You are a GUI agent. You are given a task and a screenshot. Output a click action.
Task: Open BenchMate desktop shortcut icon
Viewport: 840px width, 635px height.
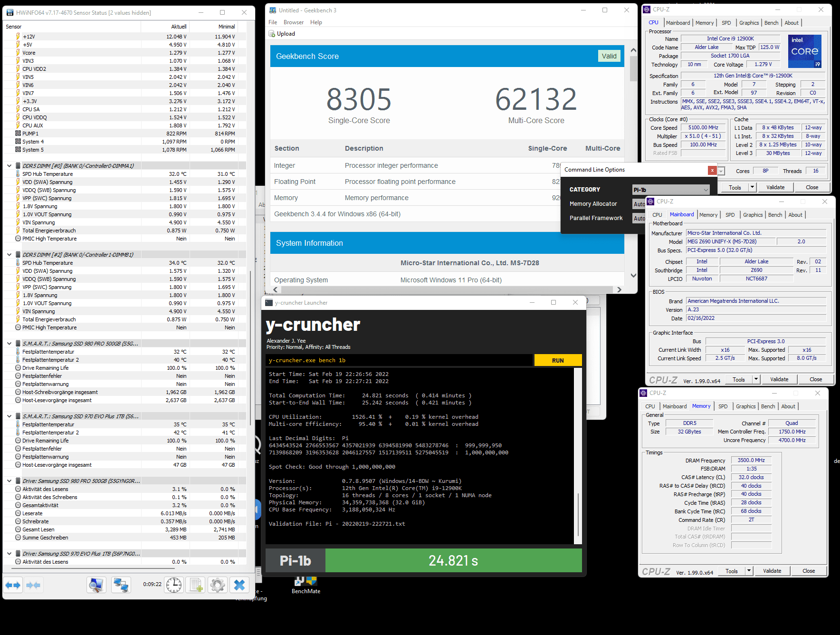tap(305, 581)
